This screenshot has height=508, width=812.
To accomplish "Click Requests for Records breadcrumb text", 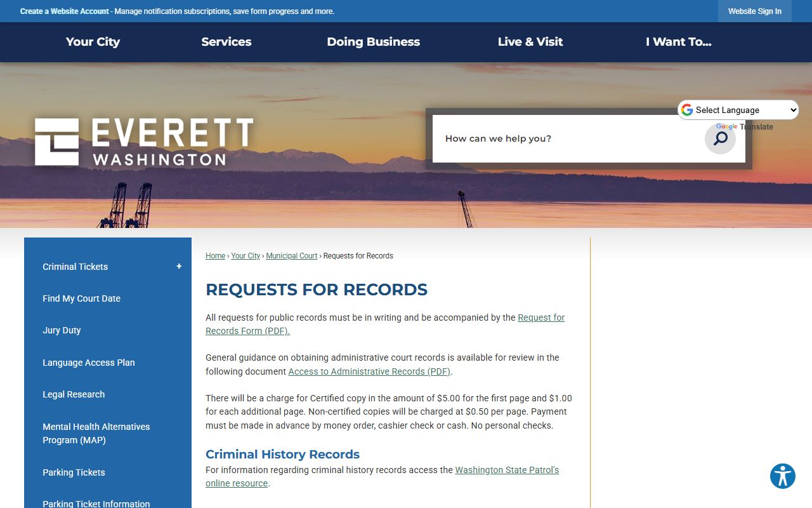I will coord(358,256).
